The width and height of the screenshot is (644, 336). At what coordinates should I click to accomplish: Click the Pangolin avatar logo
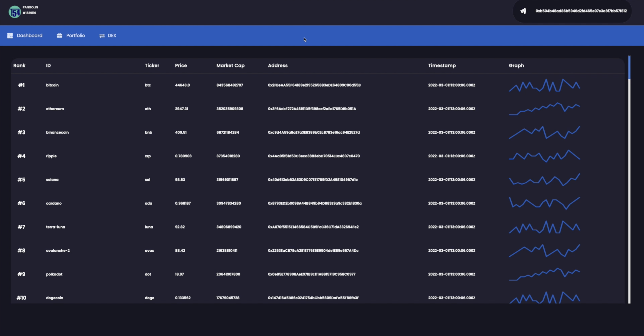tap(14, 11)
